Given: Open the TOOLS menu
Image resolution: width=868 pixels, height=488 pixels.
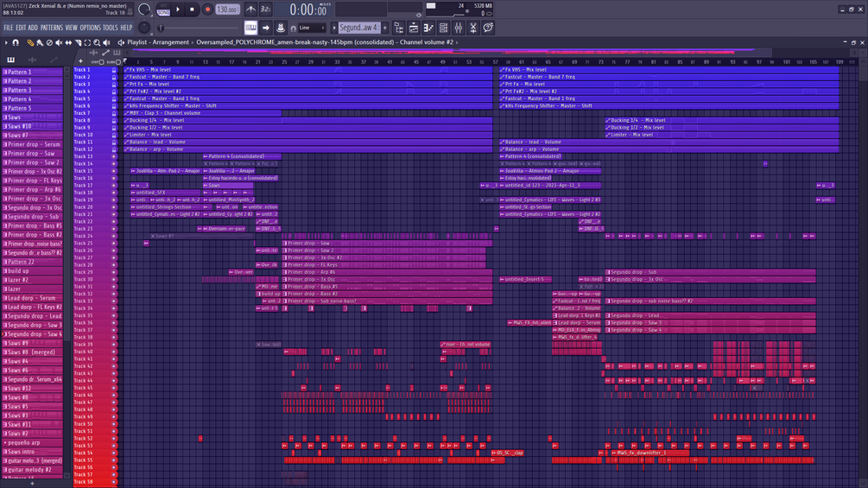Looking at the screenshot, I should point(111,28).
